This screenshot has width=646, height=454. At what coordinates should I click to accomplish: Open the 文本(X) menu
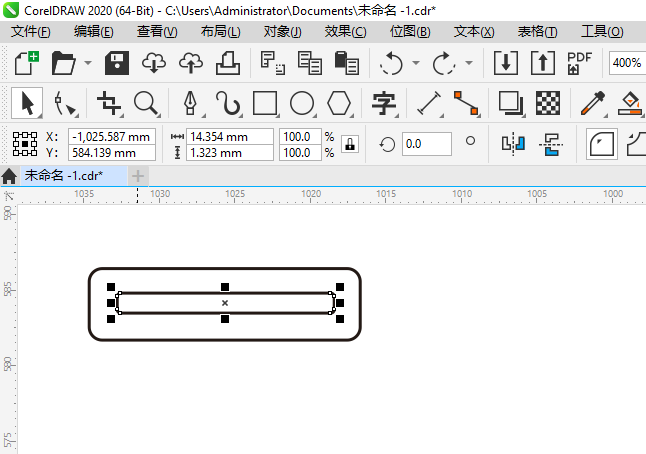pos(474,32)
